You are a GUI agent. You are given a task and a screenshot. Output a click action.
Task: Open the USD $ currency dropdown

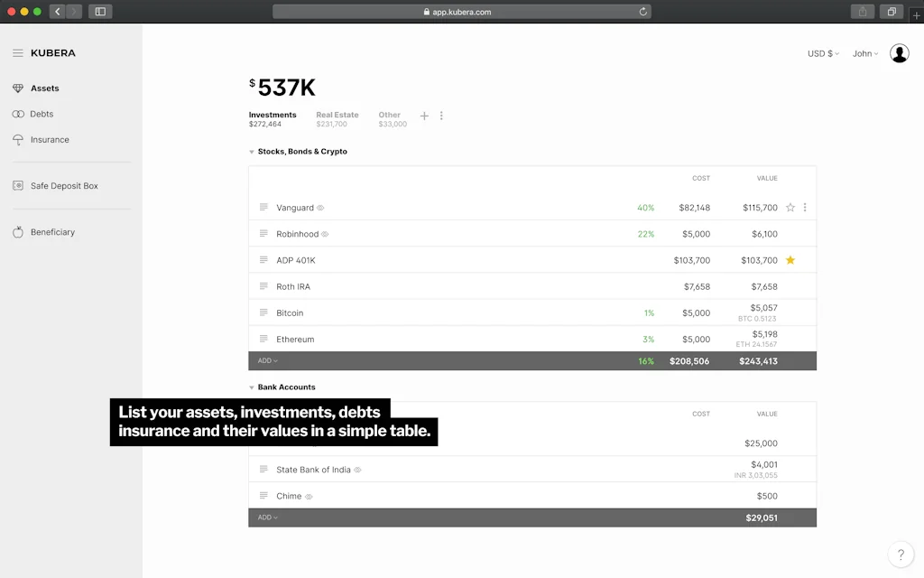(x=822, y=54)
